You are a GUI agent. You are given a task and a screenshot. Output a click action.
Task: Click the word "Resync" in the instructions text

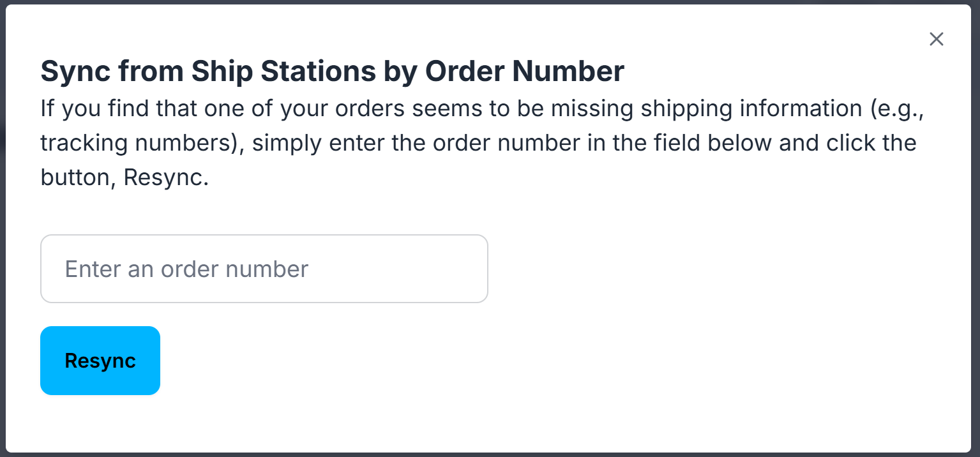[165, 177]
